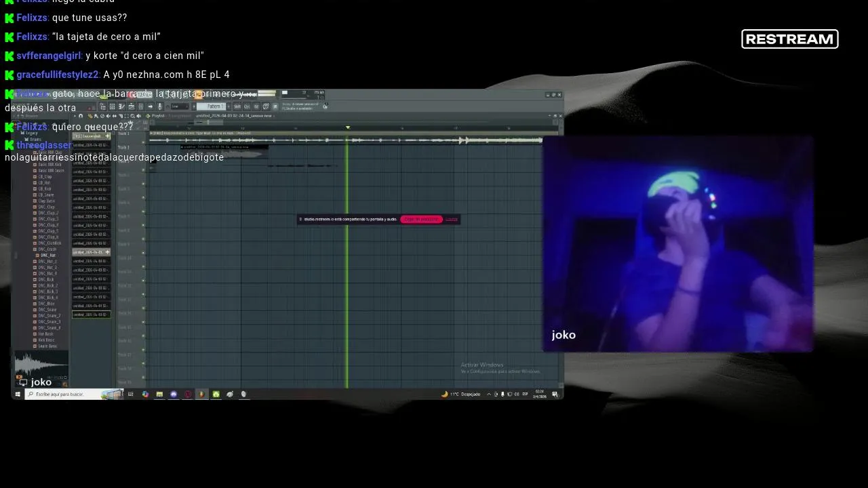This screenshot has width=868, height=488.
Task: Select DNC_Kick_3 sample in Browser
Action: [x=46, y=291]
